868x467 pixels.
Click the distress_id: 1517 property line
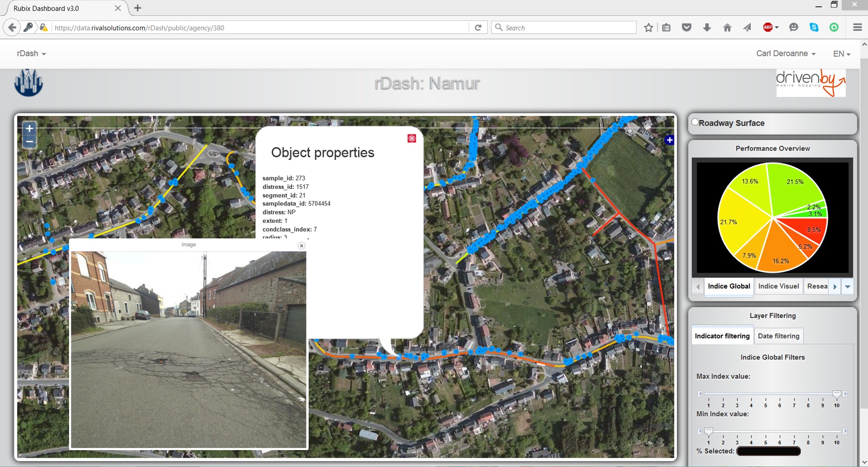coord(285,187)
